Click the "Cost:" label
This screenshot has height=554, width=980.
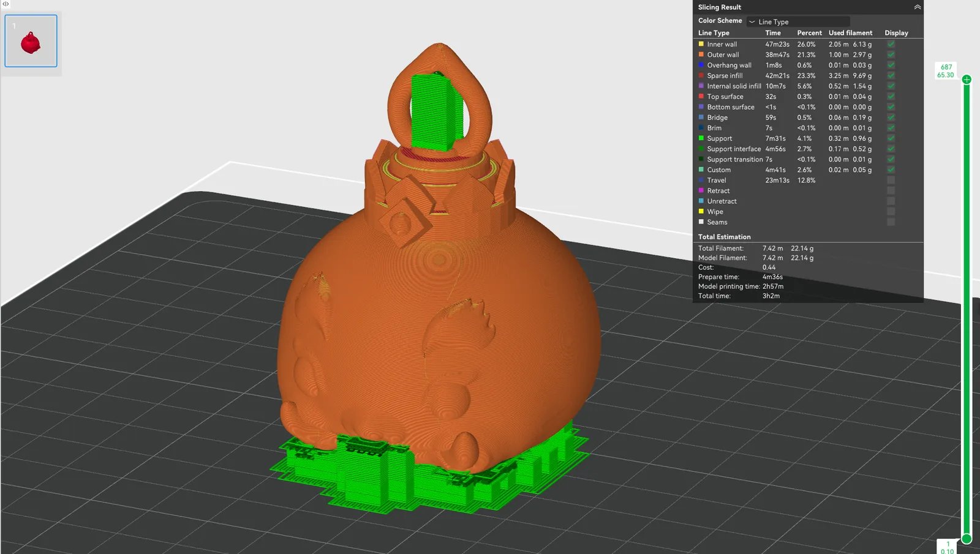point(706,267)
